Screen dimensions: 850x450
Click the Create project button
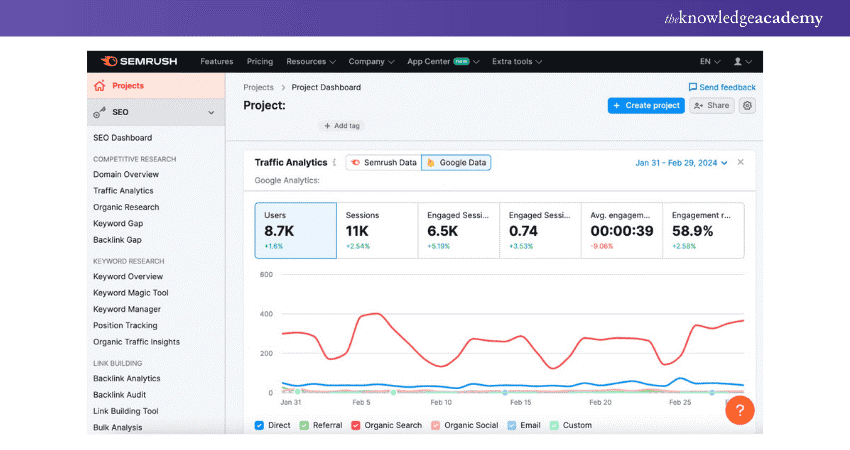pyautogui.click(x=646, y=105)
